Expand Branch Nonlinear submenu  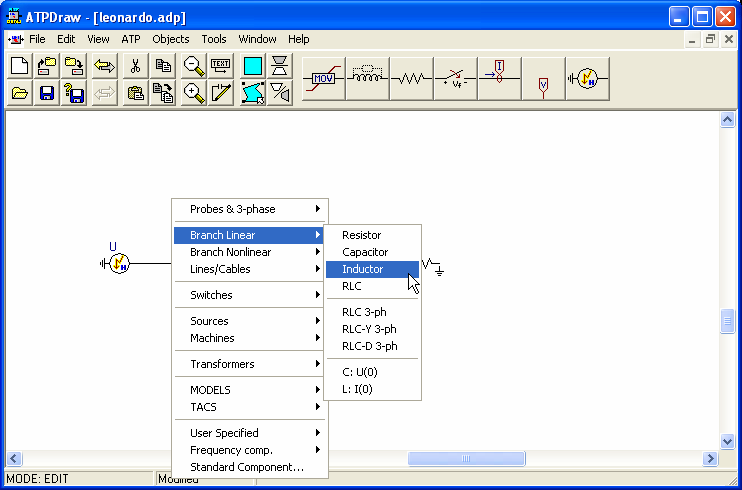coord(249,252)
